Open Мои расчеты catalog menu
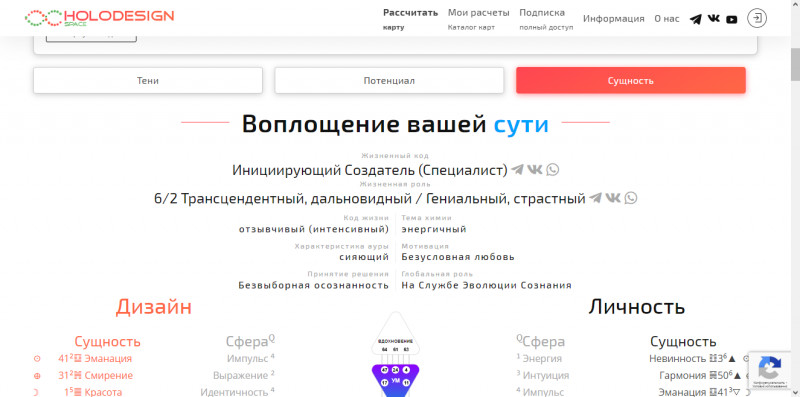Image resolution: width=800 pixels, height=397 pixels. pos(479,19)
